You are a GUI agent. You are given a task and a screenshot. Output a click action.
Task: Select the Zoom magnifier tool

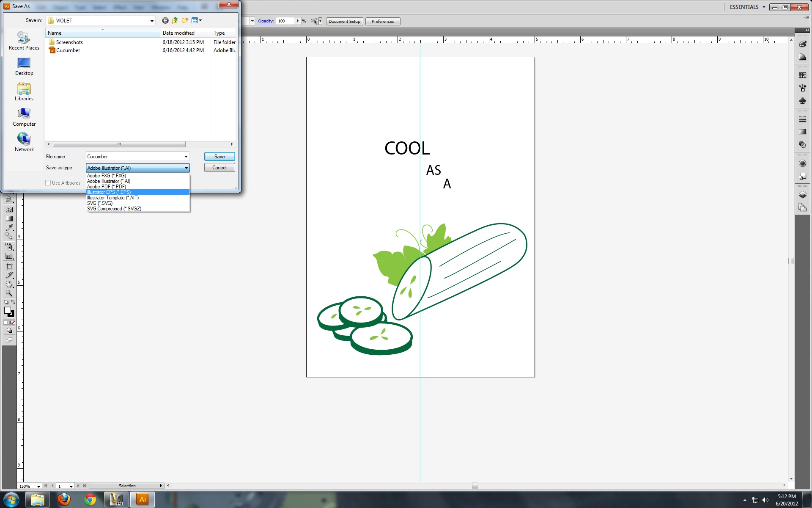click(x=9, y=293)
